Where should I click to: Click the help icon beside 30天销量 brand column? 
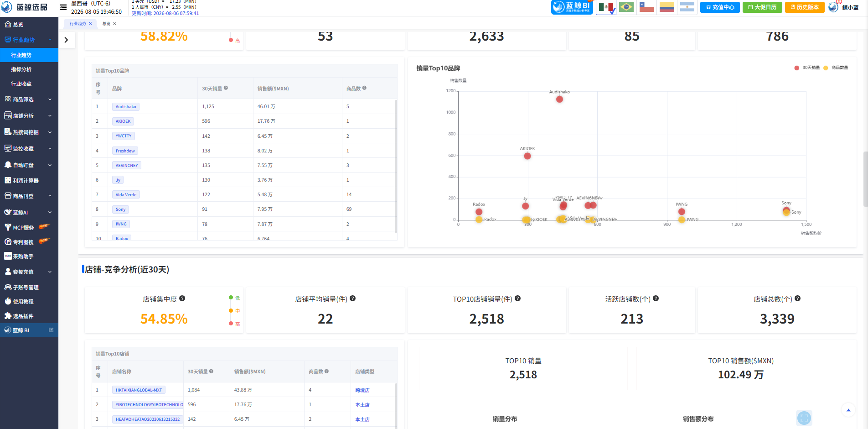[x=226, y=88]
